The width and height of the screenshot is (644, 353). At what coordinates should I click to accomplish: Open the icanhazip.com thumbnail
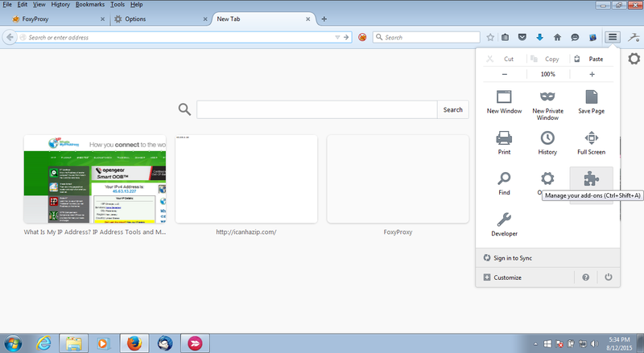(246, 179)
